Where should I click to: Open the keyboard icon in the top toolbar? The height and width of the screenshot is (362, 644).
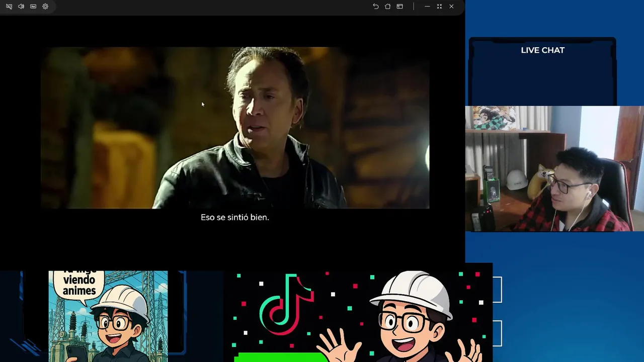coord(33,7)
